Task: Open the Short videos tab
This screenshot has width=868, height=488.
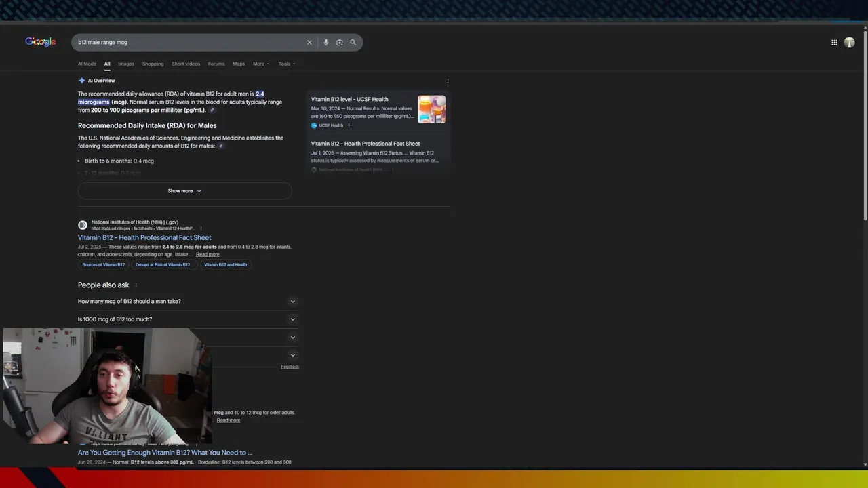Action: point(186,64)
